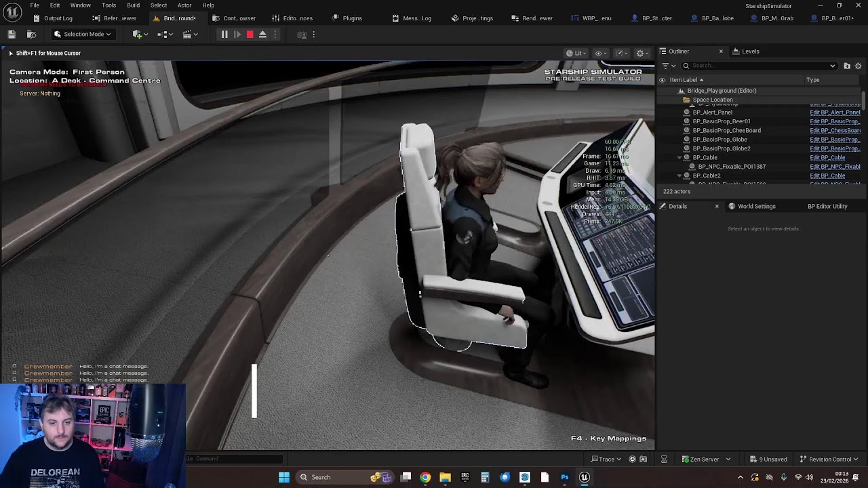Open Google Chrome from taskbar
The width and height of the screenshot is (868, 488).
(x=425, y=477)
